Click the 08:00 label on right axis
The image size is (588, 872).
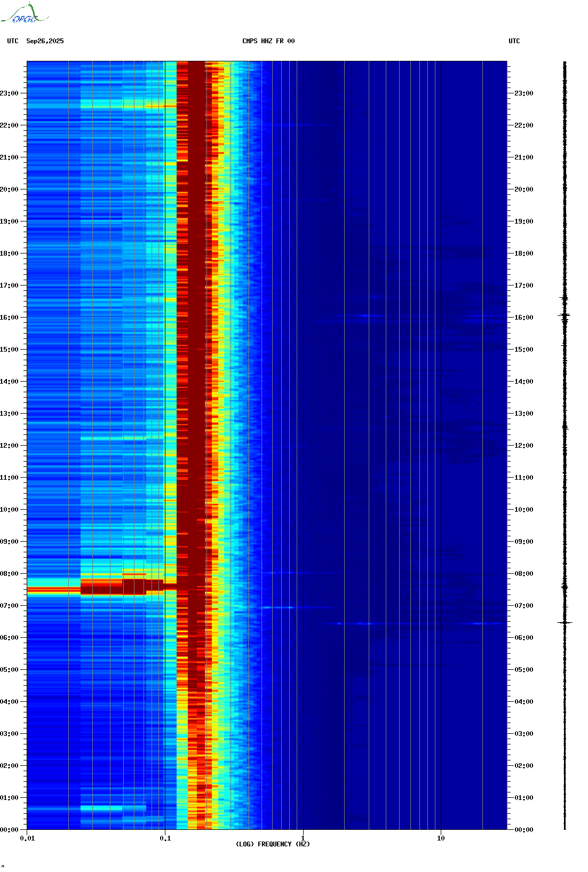click(523, 574)
